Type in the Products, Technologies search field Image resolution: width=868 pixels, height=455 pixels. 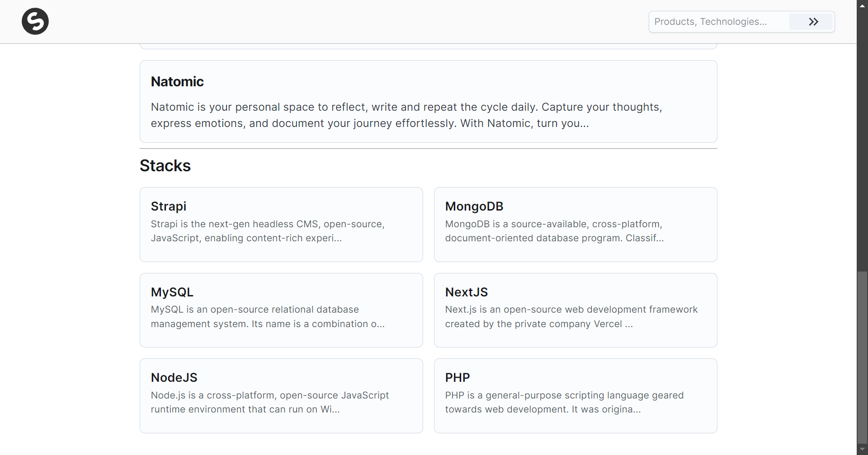tap(719, 22)
